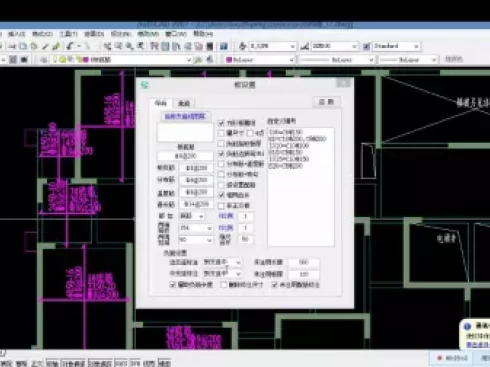
Task: Click the input field showing 500
Action: (x=304, y=262)
